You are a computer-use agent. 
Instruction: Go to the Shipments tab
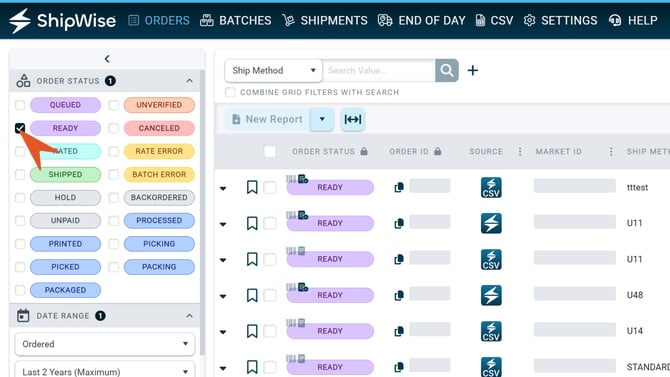tap(325, 21)
